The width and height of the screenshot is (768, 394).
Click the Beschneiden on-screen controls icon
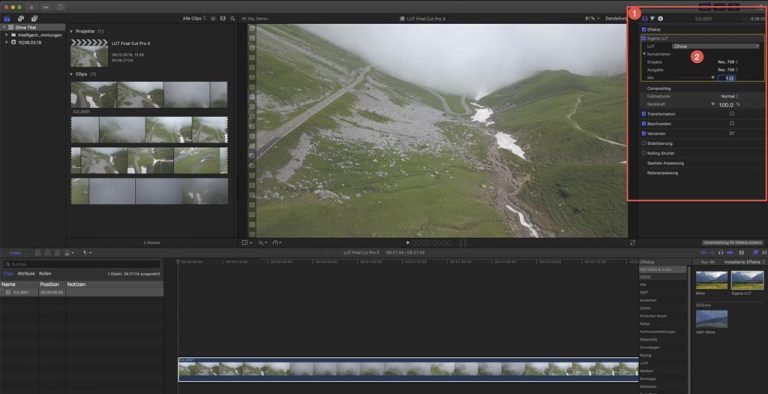pyautogui.click(x=732, y=123)
